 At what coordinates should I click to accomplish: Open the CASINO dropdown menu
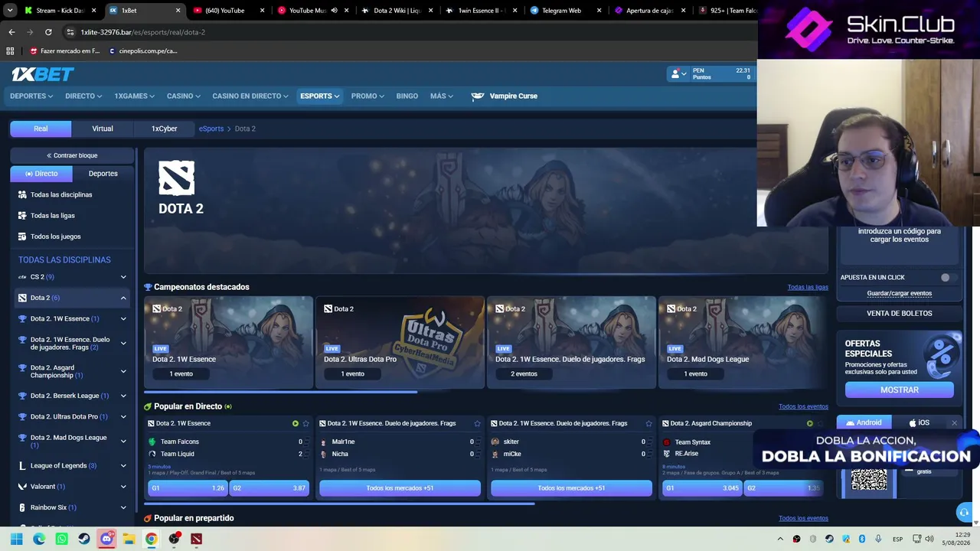pos(184,96)
